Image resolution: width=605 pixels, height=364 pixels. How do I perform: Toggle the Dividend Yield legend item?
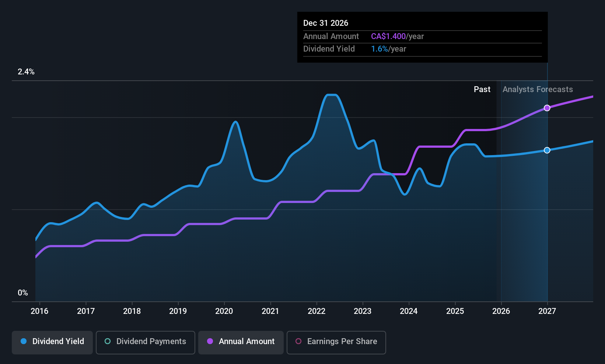[x=52, y=342]
